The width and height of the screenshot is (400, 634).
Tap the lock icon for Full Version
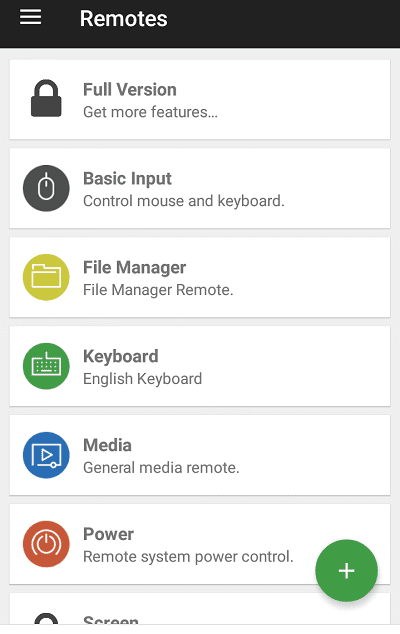point(46,99)
